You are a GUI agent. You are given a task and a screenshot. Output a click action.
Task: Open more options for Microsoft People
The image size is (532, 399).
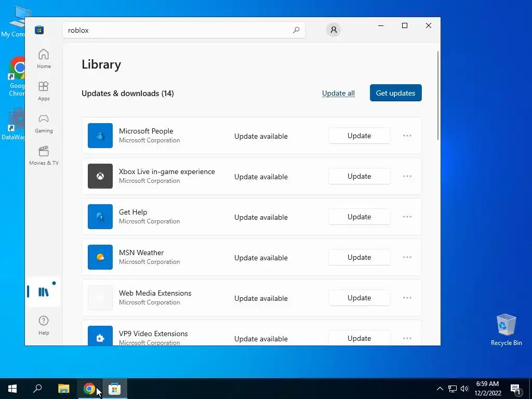(407, 136)
